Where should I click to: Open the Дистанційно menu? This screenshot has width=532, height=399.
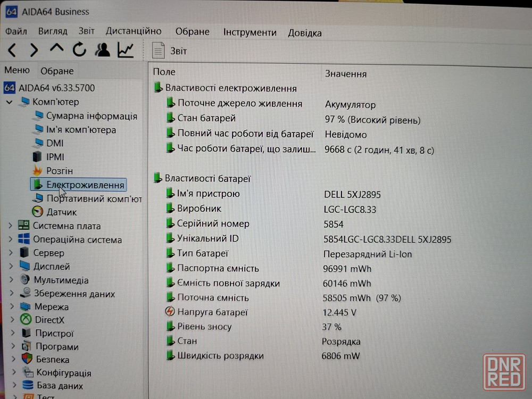point(134,31)
